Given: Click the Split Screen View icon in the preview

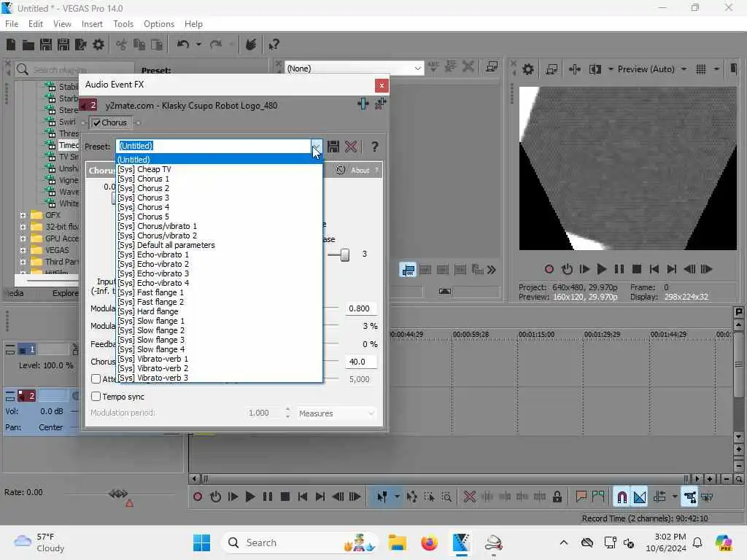Looking at the screenshot, I should click(595, 69).
